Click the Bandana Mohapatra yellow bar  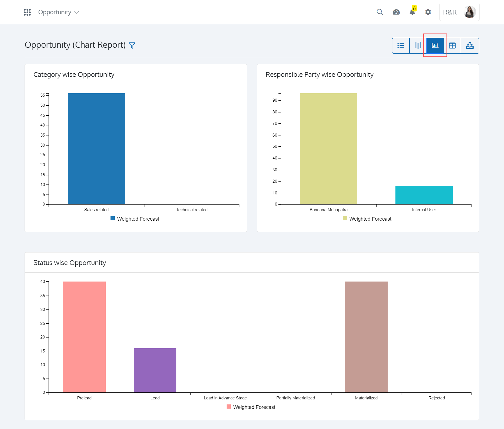click(328, 149)
